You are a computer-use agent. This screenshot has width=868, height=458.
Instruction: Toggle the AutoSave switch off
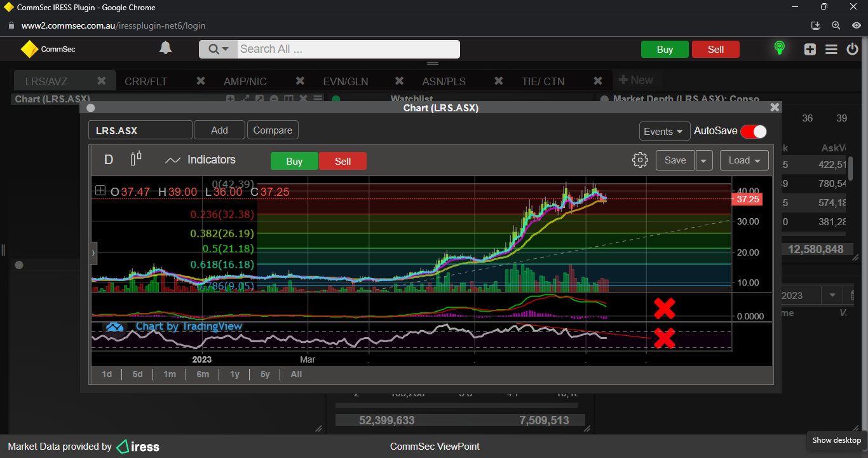(x=753, y=131)
